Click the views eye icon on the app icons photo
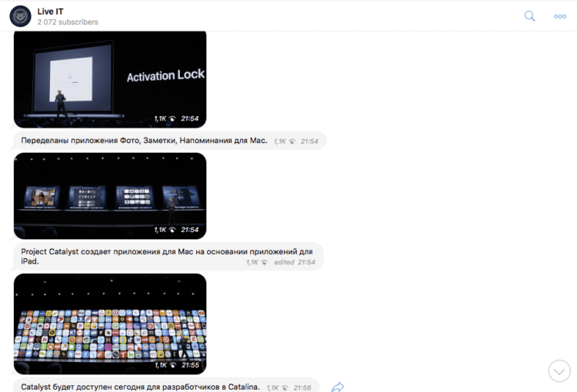577x392 pixels. 173,365
